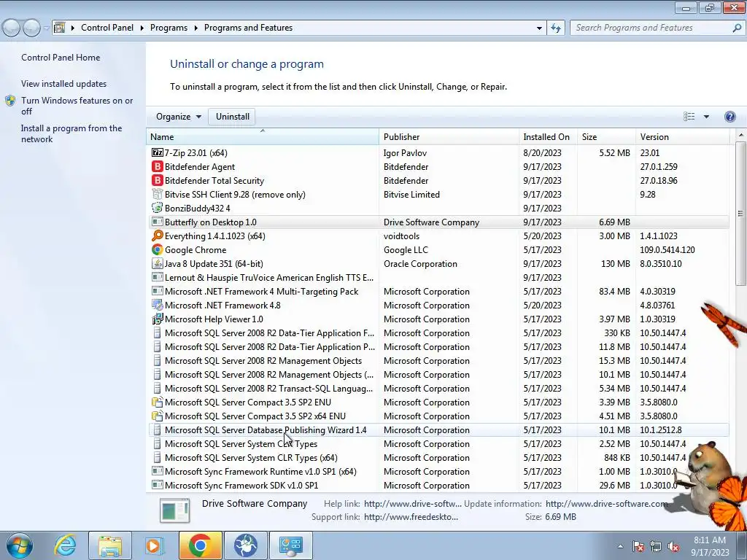The width and height of the screenshot is (747, 560).
Task: Open the help question mark icon
Action: [729, 117]
